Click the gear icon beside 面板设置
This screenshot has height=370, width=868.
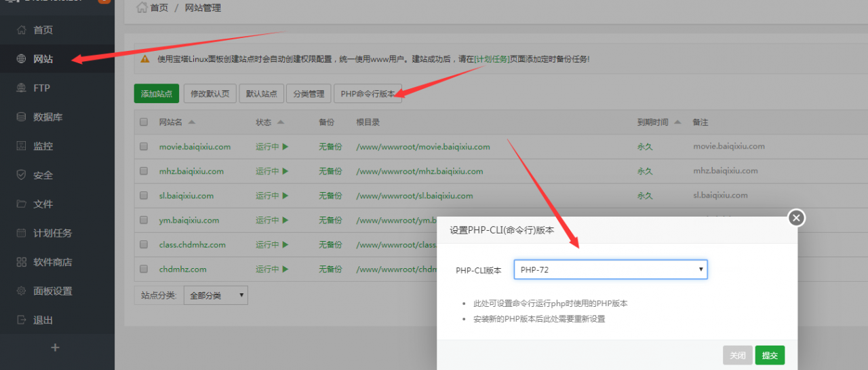pos(21,291)
